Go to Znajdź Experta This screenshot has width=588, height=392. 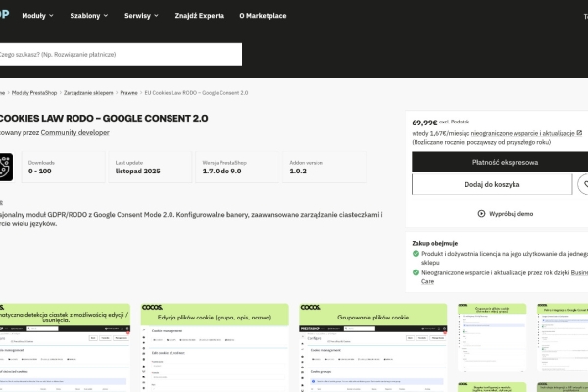coord(200,16)
